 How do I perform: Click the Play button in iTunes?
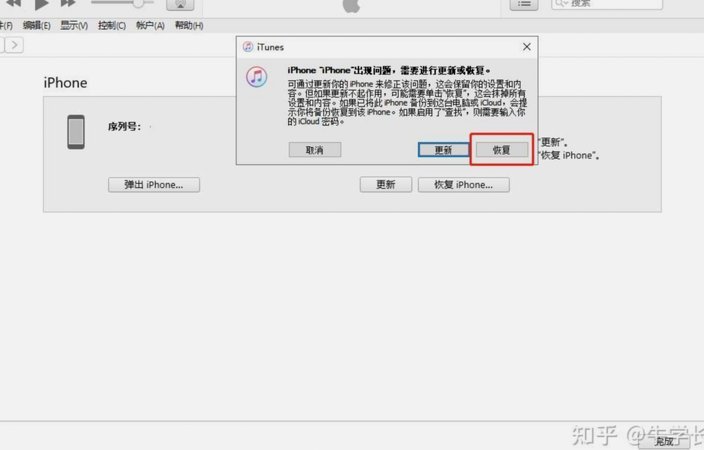[x=42, y=4]
